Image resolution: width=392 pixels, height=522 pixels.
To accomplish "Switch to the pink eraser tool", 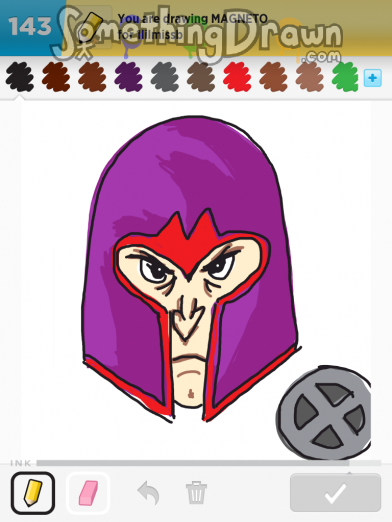I will 88,493.
